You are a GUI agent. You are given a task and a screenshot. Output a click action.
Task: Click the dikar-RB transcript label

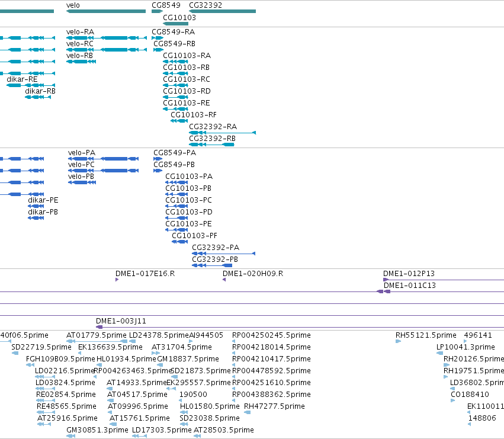(40, 91)
